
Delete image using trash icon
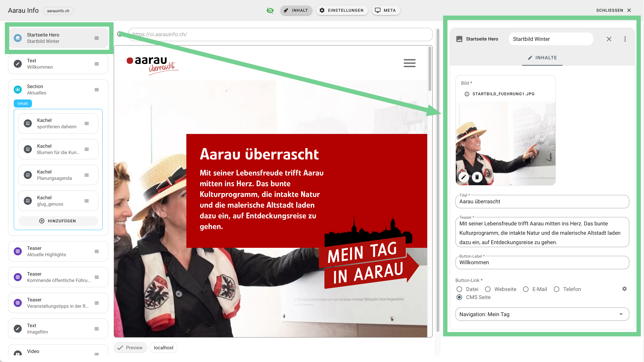tap(477, 177)
